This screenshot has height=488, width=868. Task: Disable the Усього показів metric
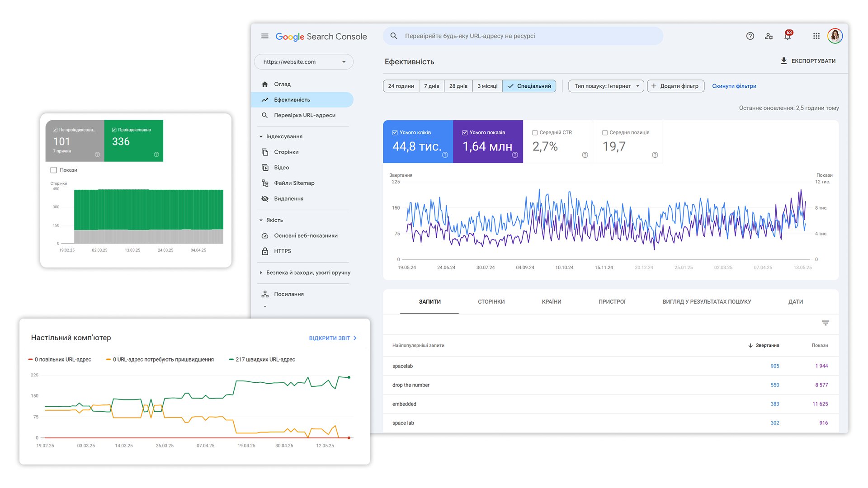[x=465, y=132]
